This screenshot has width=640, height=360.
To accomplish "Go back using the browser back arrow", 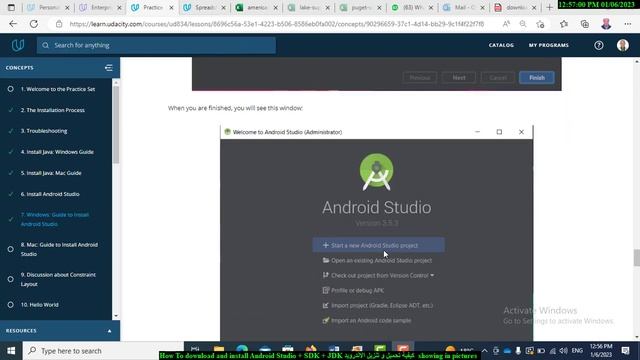I will 13,24.
